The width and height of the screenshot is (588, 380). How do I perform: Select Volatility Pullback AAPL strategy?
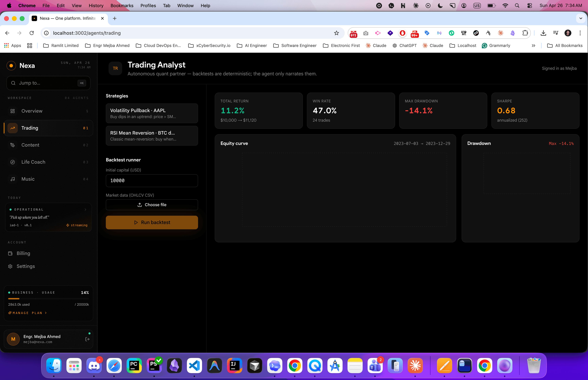click(x=152, y=113)
